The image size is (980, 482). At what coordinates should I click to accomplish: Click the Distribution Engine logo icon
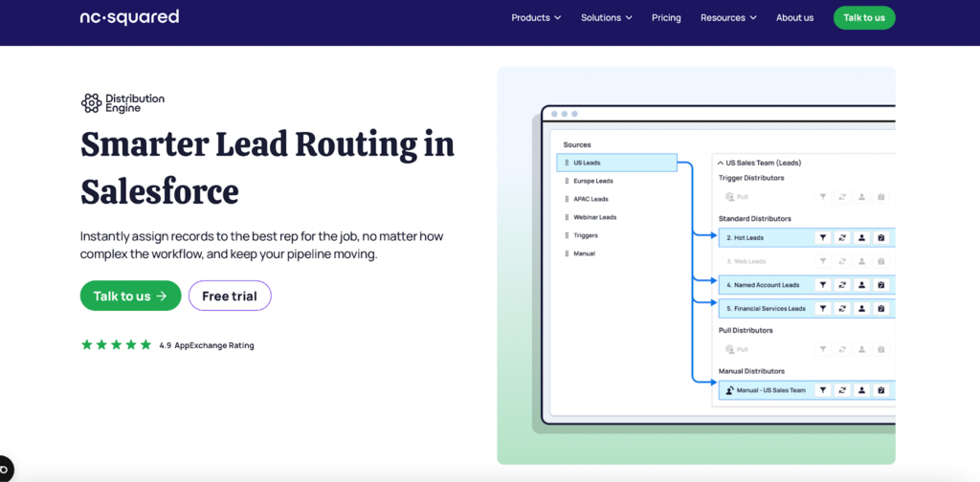[x=91, y=103]
